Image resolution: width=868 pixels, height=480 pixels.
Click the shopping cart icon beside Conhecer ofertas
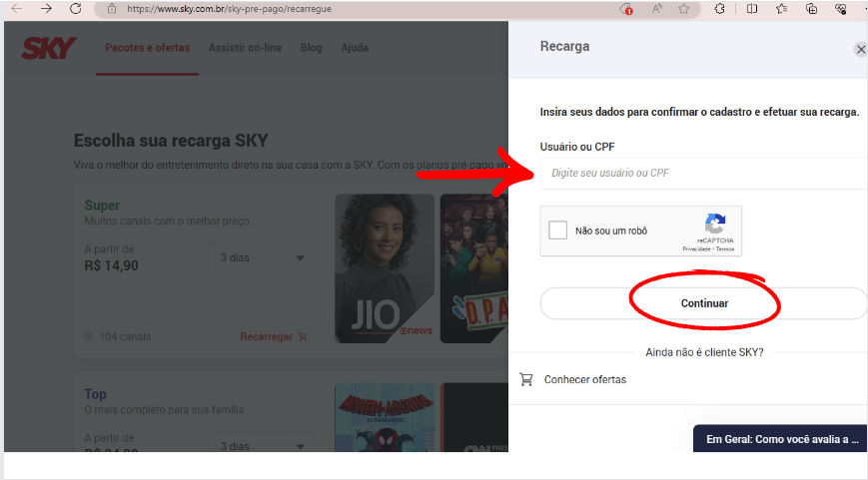[526, 379]
